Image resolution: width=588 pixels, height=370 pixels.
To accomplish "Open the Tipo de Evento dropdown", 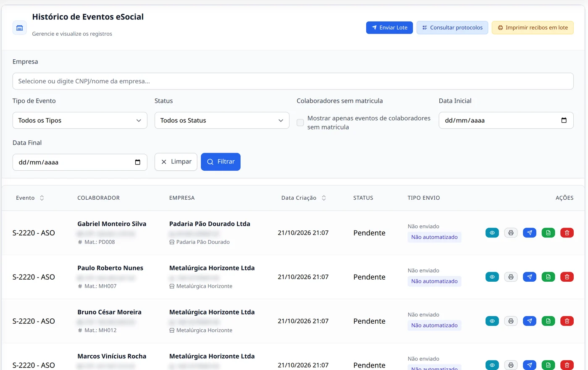I will pos(80,120).
